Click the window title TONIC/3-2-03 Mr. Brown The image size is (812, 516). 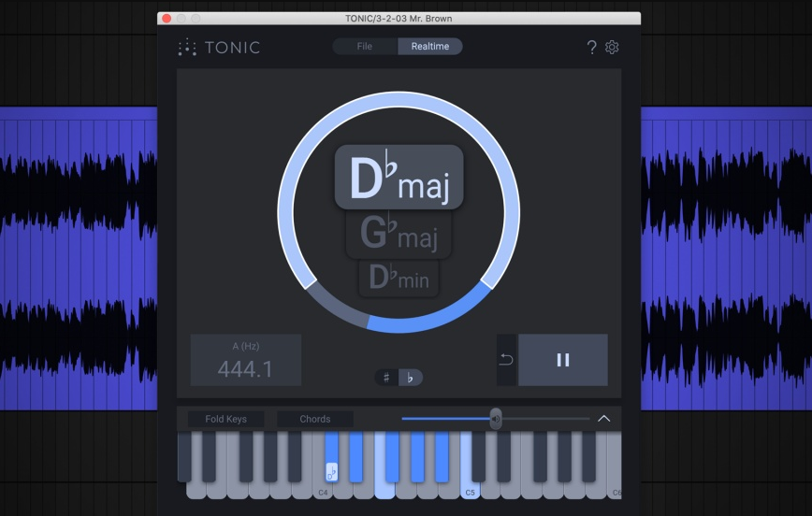coord(399,18)
